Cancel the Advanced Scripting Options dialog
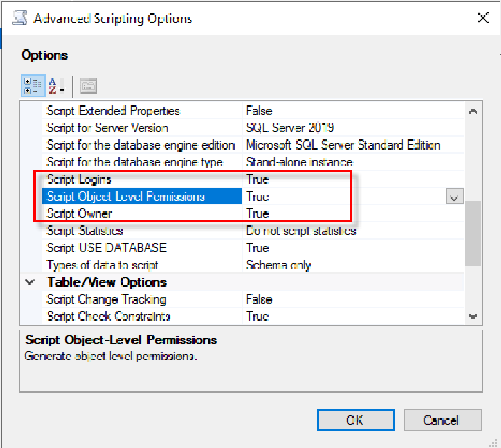The image size is (501, 448). pyautogui.click(x=441, y=420)
